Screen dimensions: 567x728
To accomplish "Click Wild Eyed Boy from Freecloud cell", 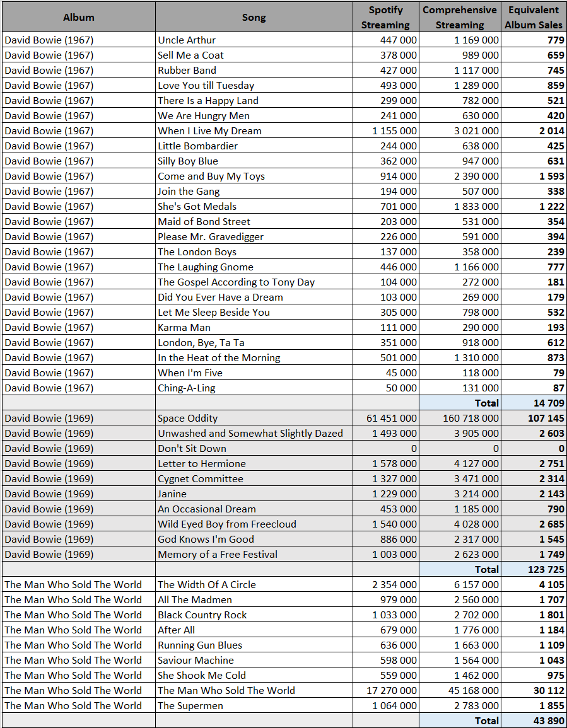I will pos(254,524).
